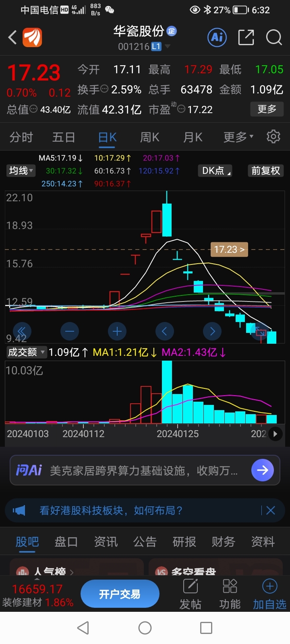Switch to 财务 section tab
The height and width of the screenshot is (644, 290).
(x=224, y=542)
